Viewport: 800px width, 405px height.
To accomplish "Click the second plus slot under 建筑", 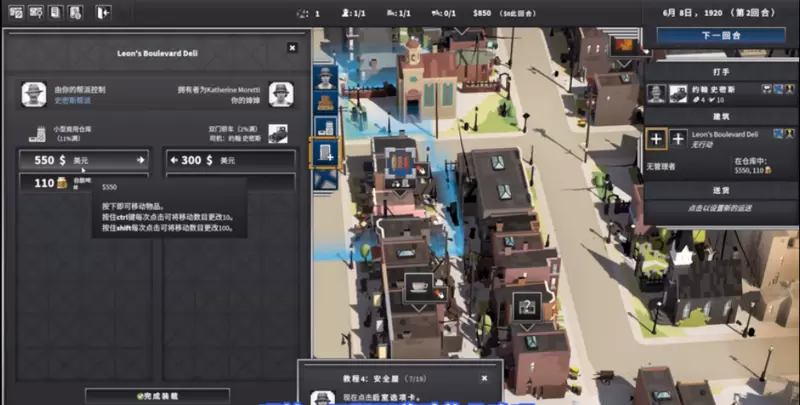I will [677, 139].
